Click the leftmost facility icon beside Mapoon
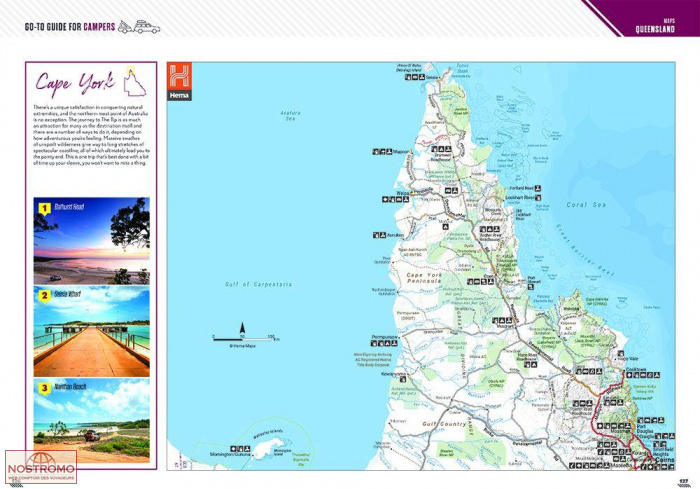 pyautogui.click(x=375, y=152)
